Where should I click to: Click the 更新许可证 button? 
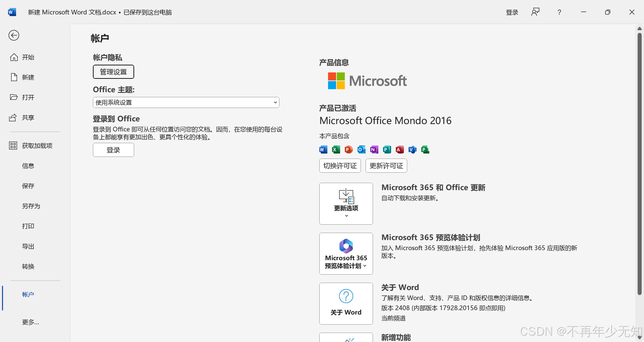pos(386,166)
